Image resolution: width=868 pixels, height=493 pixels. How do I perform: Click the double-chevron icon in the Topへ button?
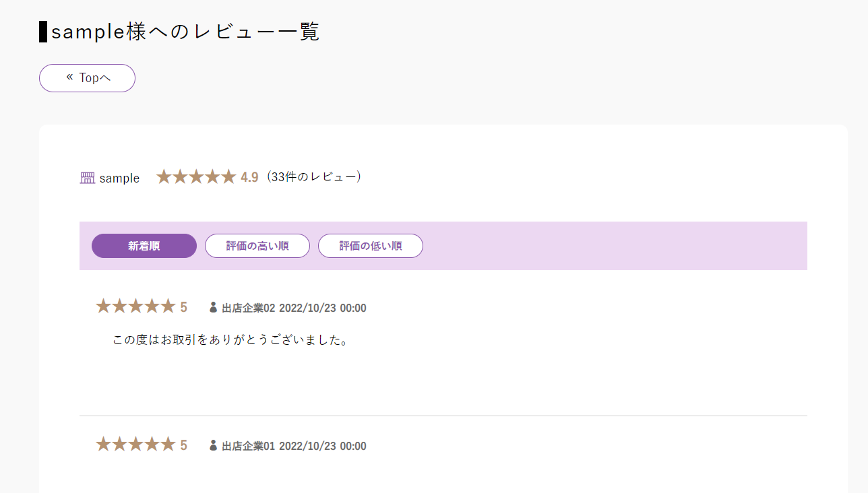pos(70,77)
